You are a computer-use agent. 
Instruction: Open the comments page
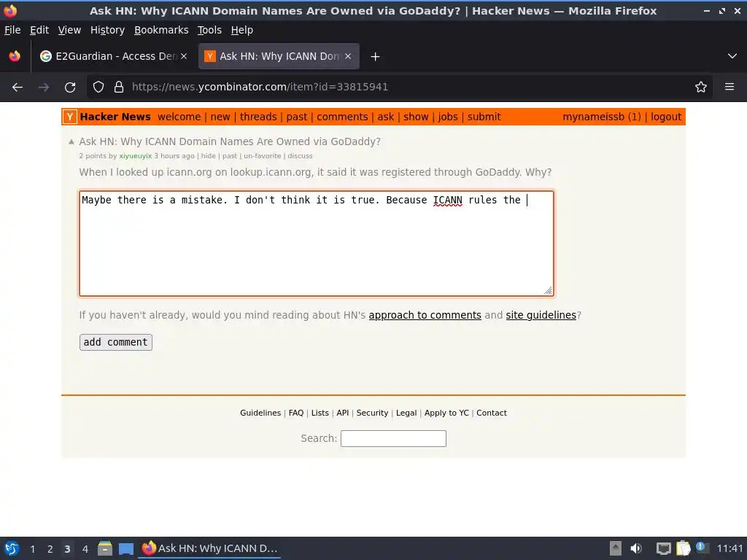click(342, 117)
